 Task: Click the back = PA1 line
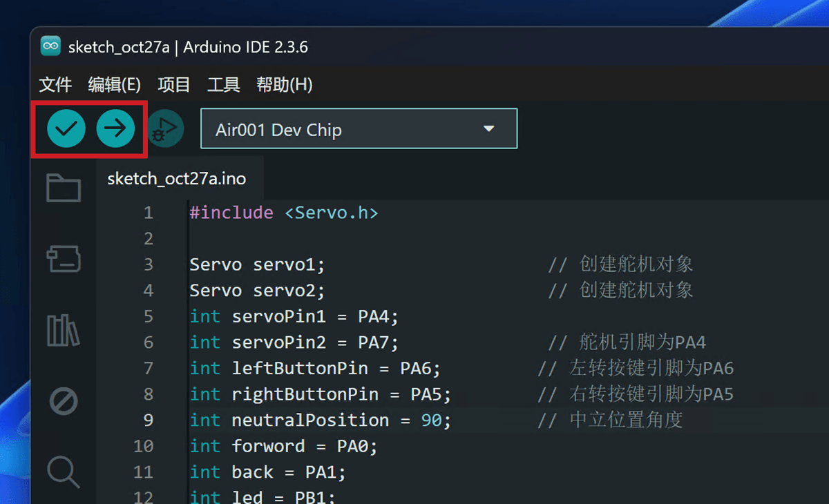click(x=268, y=472)
